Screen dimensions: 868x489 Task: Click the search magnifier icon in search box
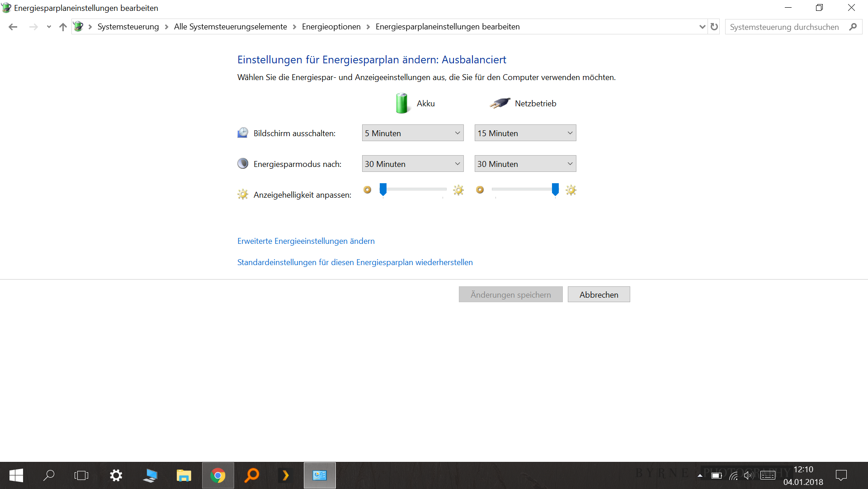coord(853,27)
